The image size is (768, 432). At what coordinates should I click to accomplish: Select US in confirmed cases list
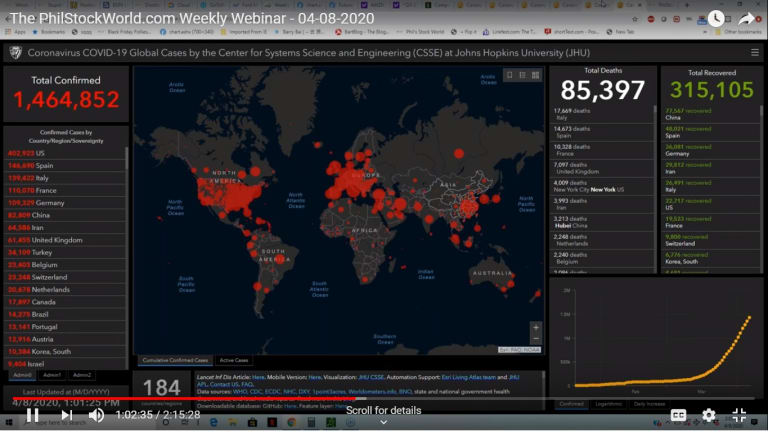[65, 153]
